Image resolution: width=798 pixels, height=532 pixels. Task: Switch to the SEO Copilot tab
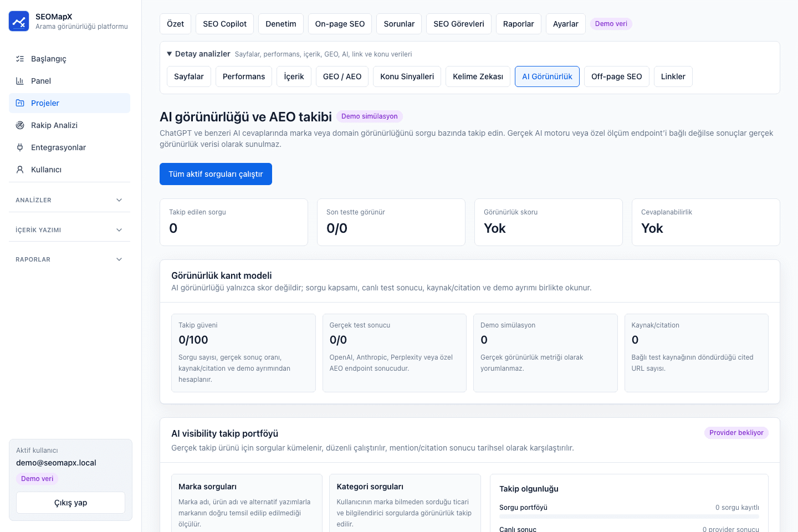click(225, 24)
